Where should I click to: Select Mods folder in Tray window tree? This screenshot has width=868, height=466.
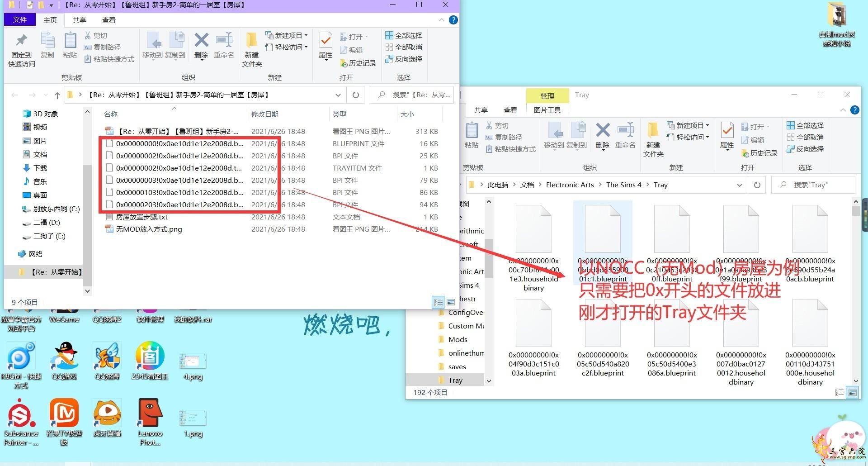(x=458, y=339)
